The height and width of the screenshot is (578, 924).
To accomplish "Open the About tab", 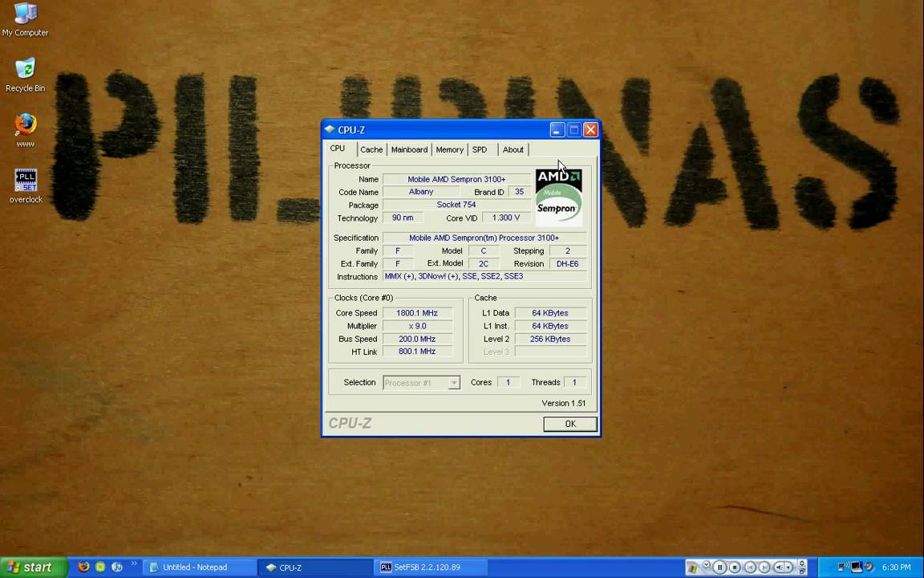I will tap(513, 150).
